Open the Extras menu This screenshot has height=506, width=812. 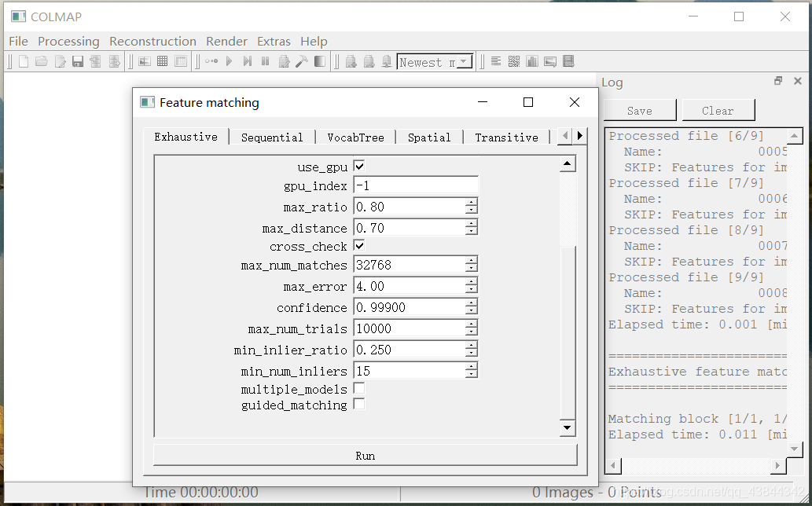click(274, 42)
